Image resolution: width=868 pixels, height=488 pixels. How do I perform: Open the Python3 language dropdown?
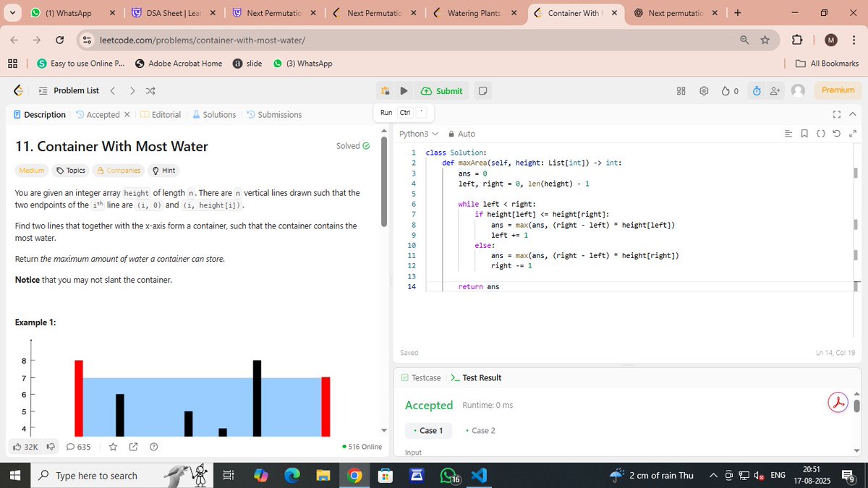(x=419, y=134)
